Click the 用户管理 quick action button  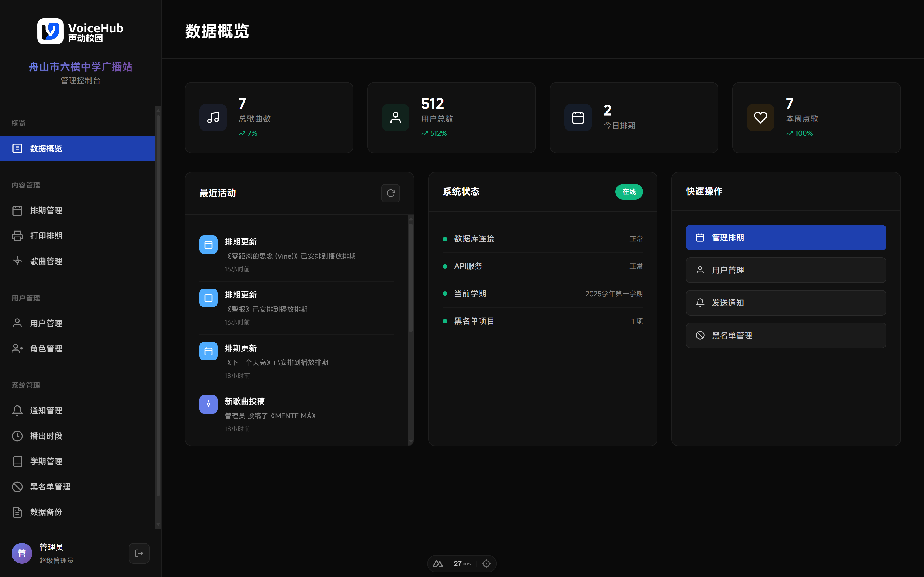pyautogui.click(x=785, y=270)
